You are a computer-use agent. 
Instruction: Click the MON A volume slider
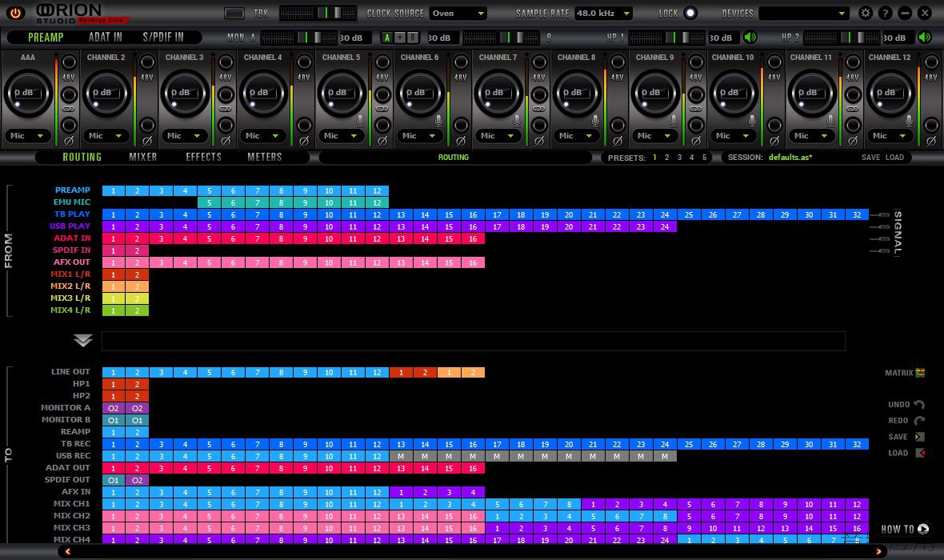click(x=298, y=38)
